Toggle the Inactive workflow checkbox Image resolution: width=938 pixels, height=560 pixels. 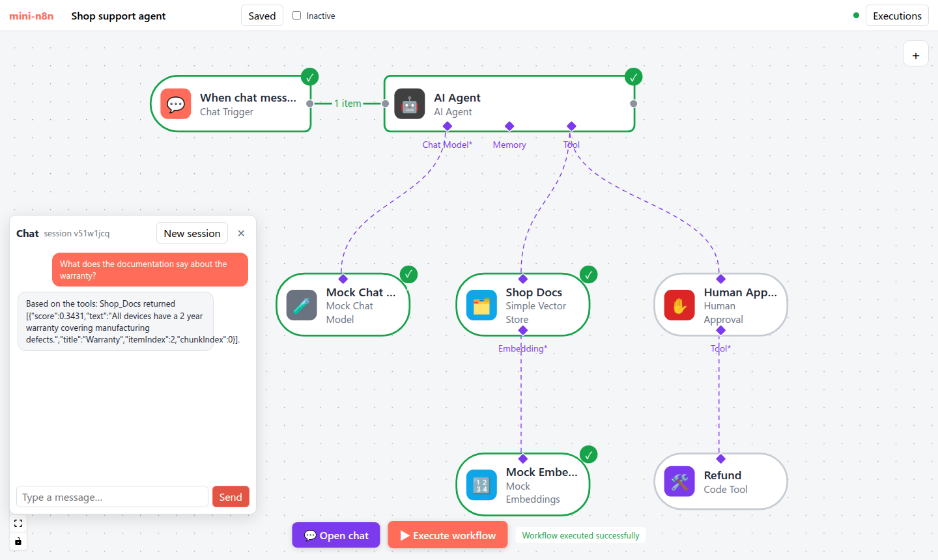[297, 15]
